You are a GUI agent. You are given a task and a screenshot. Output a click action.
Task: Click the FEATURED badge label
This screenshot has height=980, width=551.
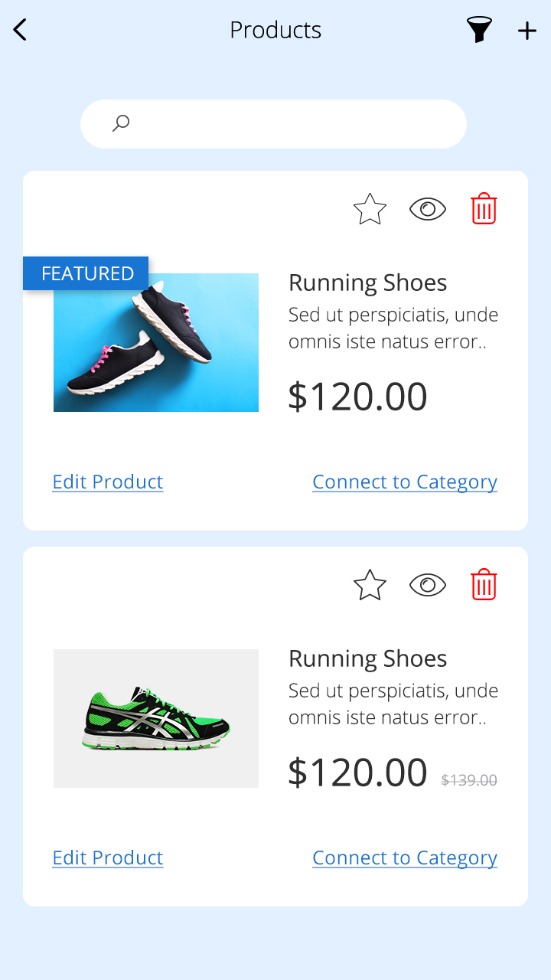click(x=86, y=273)
